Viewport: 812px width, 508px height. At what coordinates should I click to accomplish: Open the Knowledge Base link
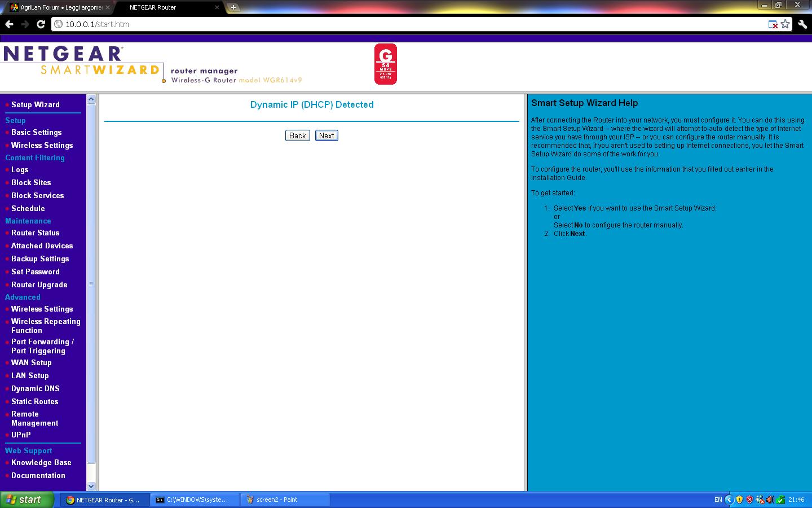(x=41, y=462)
